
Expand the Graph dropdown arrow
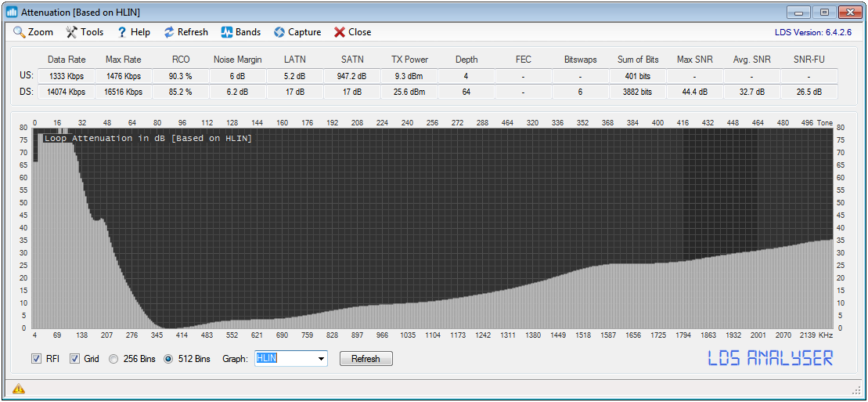click(320, 359)
